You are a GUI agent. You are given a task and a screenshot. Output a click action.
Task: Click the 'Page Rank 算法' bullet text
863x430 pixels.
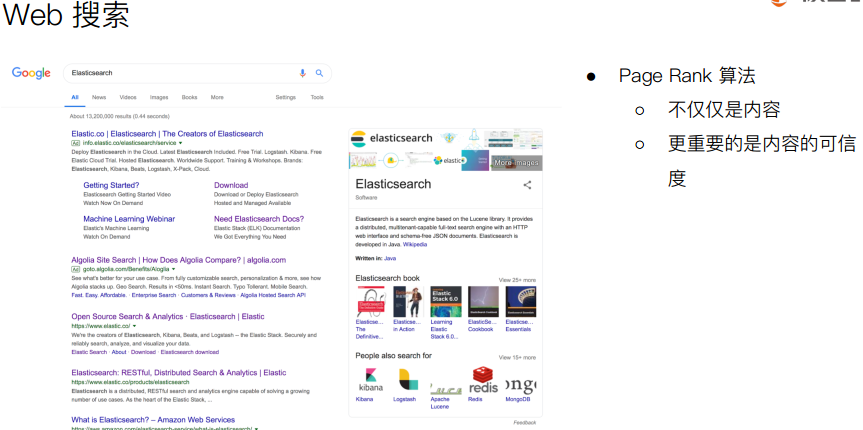coord(687,75)
